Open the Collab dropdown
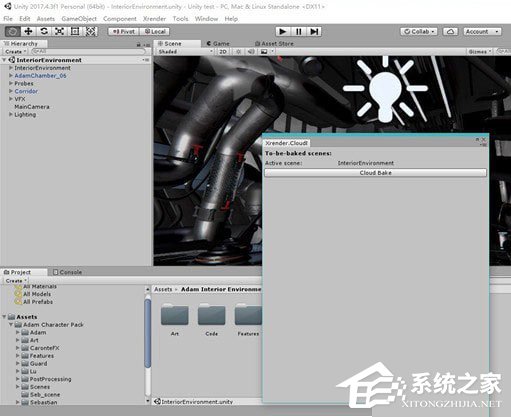This screenshot has height=417, width=511. [419, 32]
